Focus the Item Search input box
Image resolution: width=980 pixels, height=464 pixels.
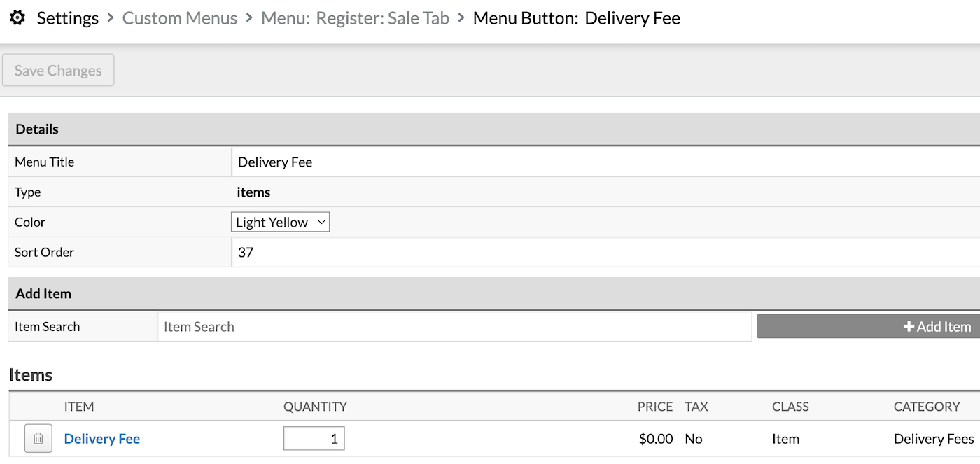click(x=454, y=327)
